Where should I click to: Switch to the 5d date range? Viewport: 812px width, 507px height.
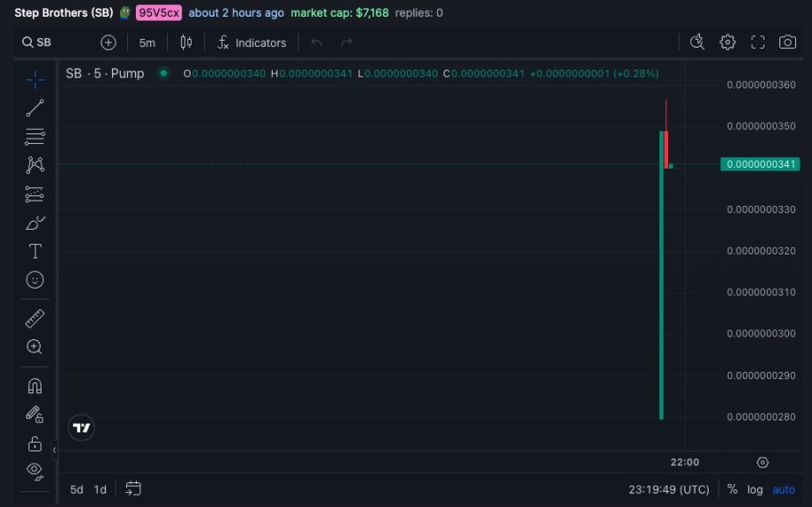[x=77, y=489]
